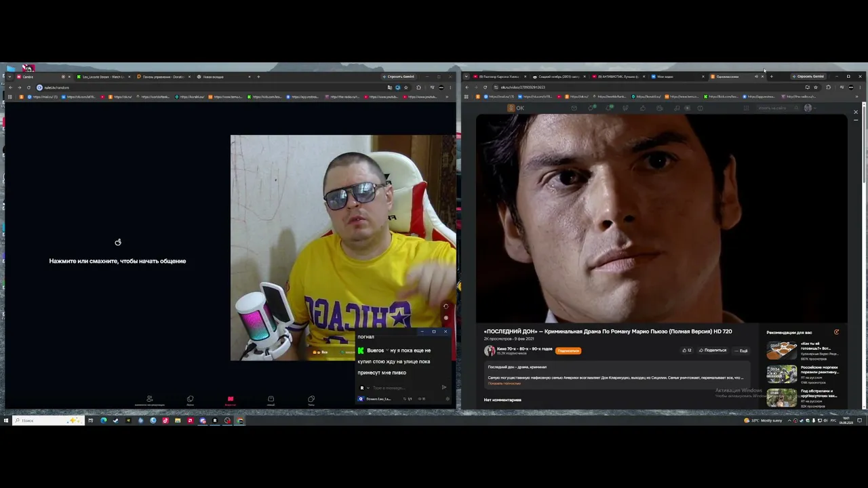
Task: Click the Buerос username in stream chat
Action: [375, 350]
